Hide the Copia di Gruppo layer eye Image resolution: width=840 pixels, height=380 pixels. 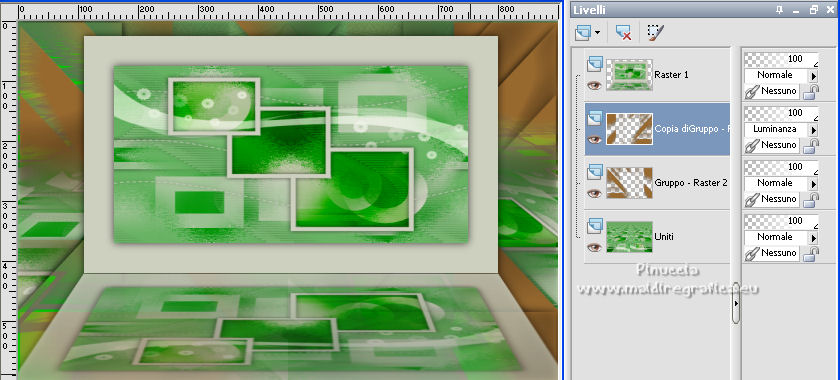[594, 139]
